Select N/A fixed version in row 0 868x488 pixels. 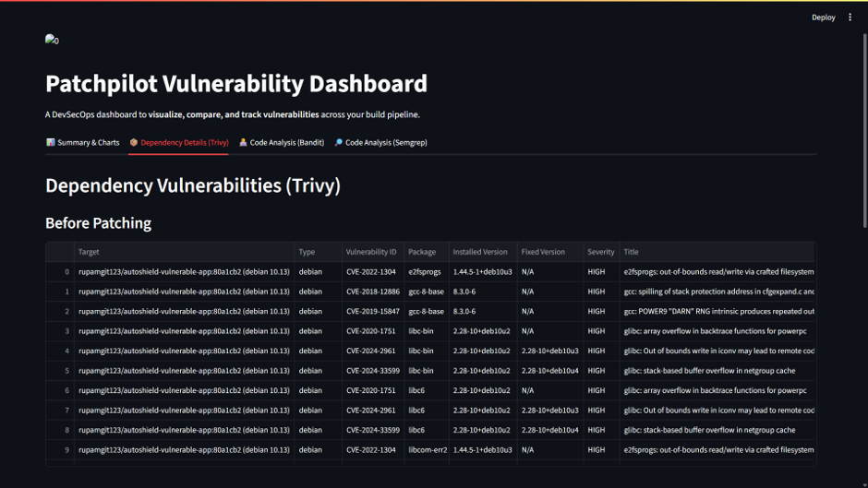[550, 271]
